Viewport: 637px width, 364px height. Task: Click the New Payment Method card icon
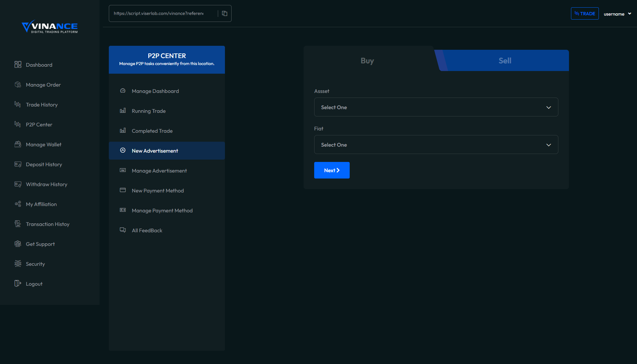(123, 190)
